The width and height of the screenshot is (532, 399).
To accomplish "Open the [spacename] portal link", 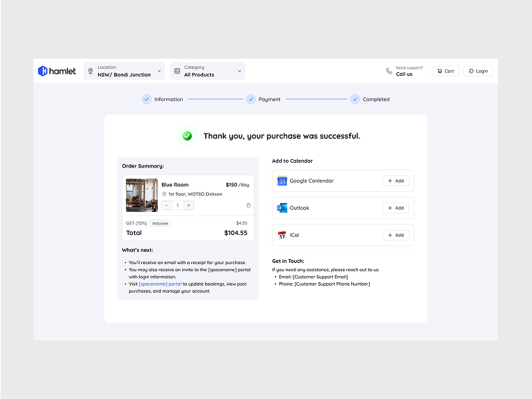I will [x=160, y=284].
